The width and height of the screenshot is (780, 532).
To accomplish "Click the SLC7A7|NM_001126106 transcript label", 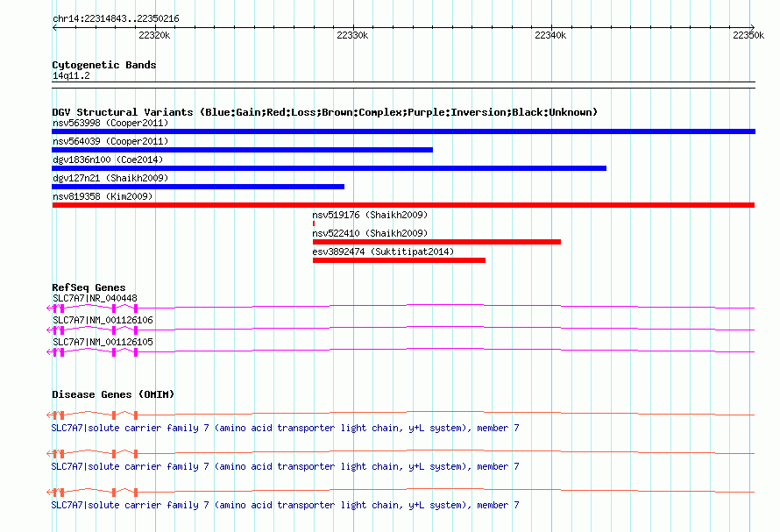I will [x=103, y=320].
